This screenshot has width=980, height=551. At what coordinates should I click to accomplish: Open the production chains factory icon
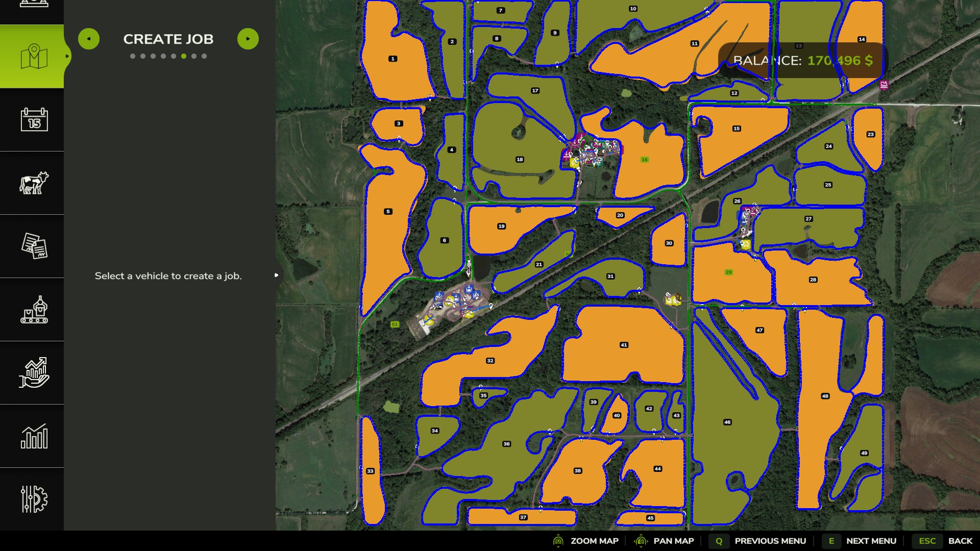pyautogui.click(x=34, y=310)
